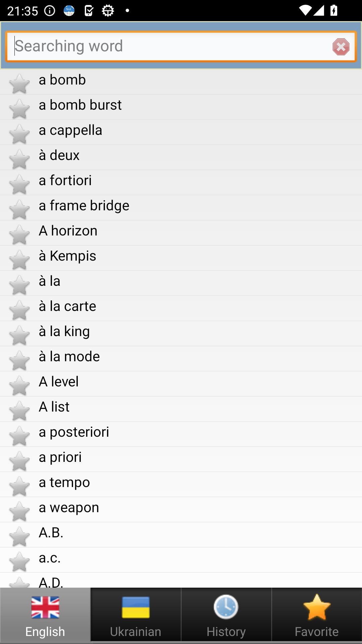Mark "à la carte" as favorite

pos(19,310)
